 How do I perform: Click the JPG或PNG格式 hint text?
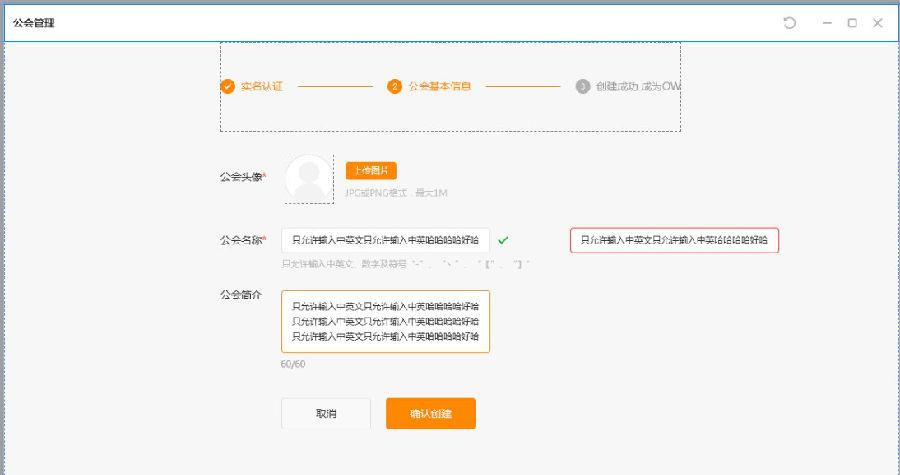click(395, 192)
